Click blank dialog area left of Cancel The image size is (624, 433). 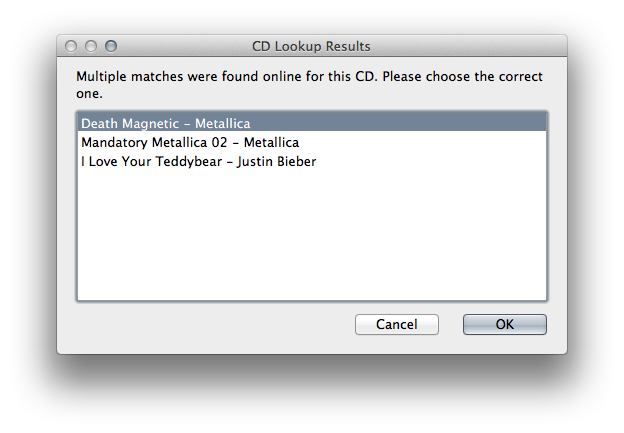[200, 324]
